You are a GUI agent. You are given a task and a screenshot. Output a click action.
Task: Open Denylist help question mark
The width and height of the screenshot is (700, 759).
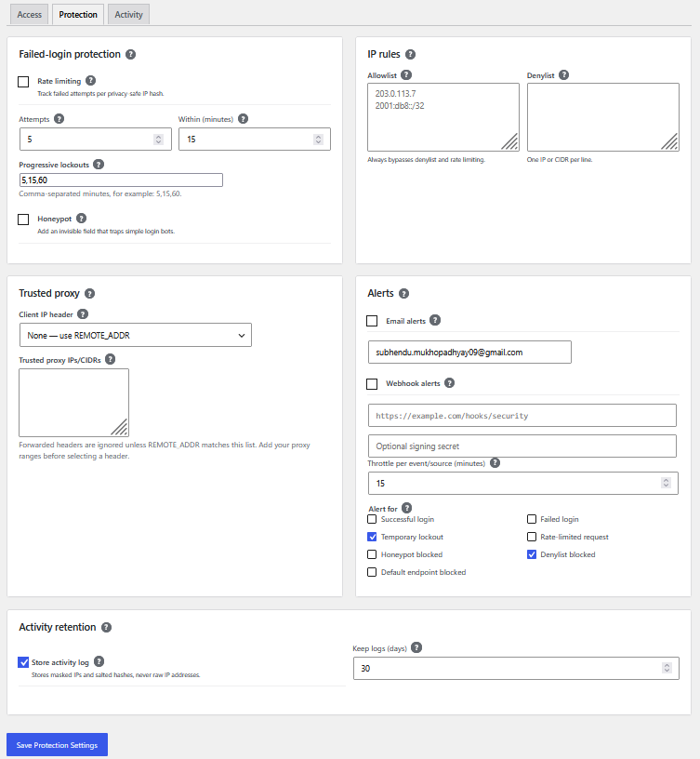(x=563, y=75)
